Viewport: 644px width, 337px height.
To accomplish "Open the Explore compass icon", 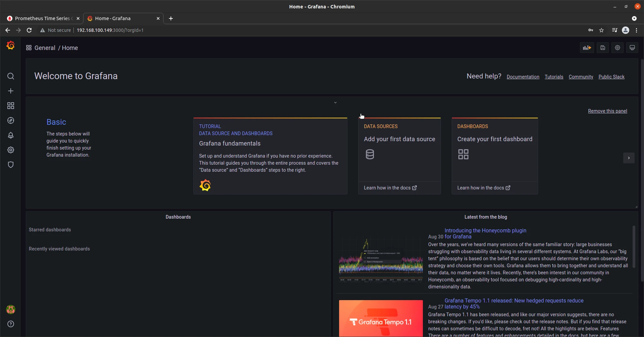I will (11, 120).
